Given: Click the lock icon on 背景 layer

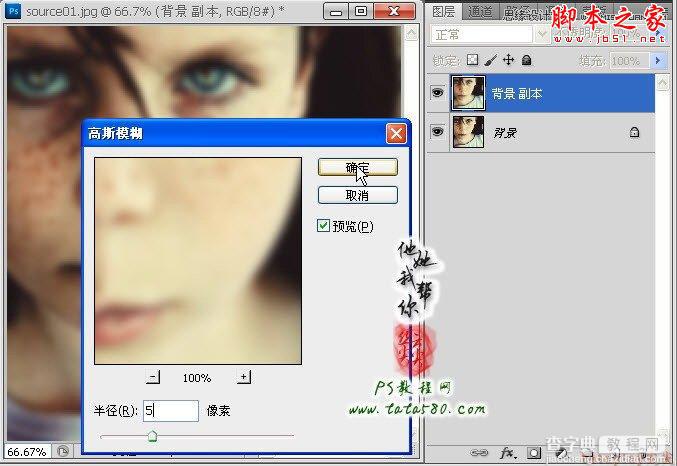Looking at the screenshot, I should coord(634,132).
